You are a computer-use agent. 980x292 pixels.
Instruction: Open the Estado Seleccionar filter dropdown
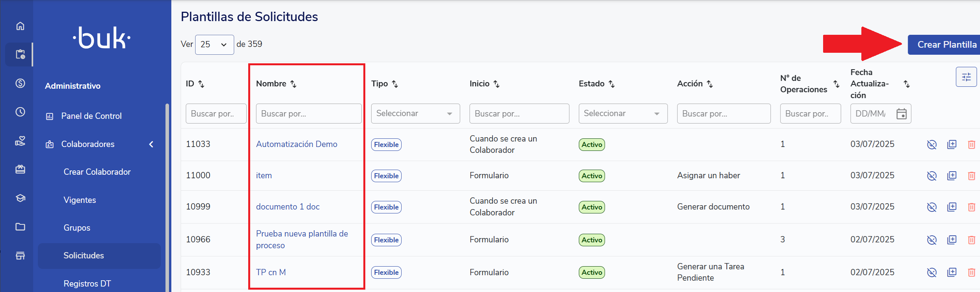(623, 113)
